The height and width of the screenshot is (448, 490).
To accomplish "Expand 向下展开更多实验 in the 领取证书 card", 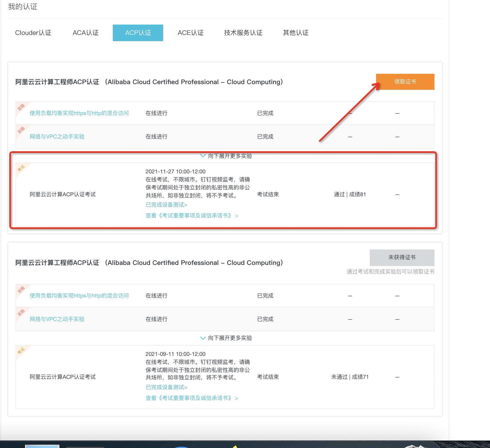I will 226,156.
